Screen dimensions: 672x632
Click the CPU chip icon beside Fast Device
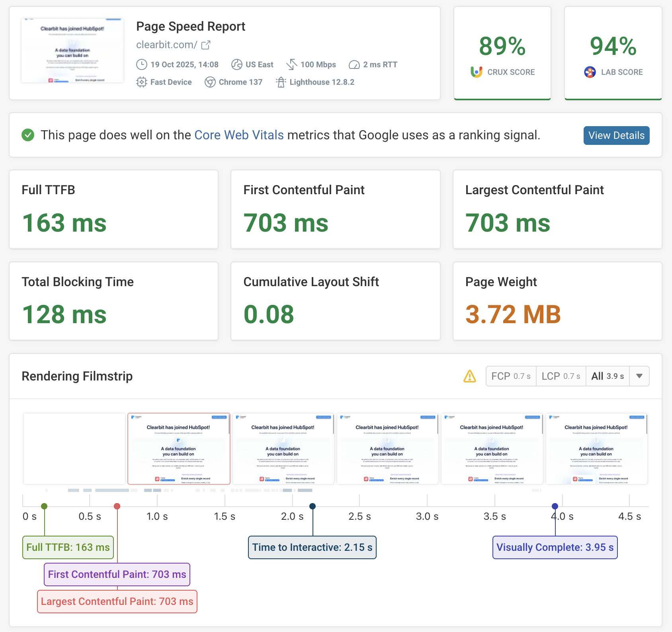pyautogui.click(x=142, y=82)
